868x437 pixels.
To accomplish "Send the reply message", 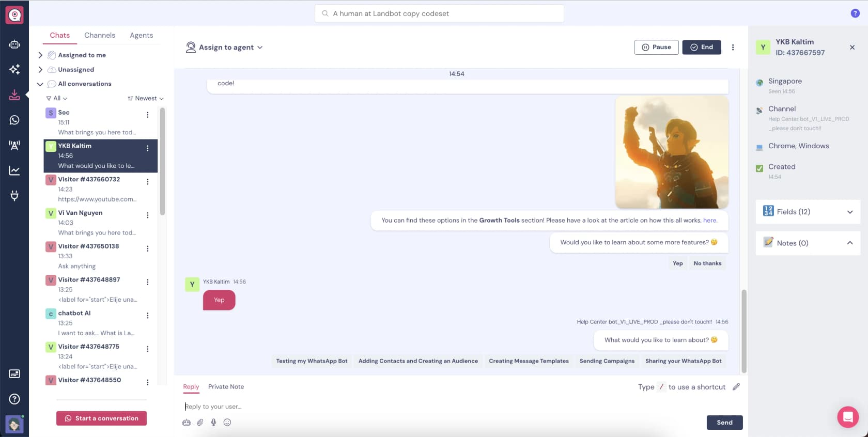I will [724, 423].
